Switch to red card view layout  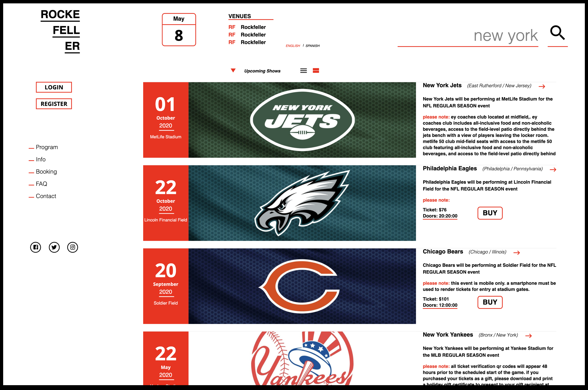(316, 71)
